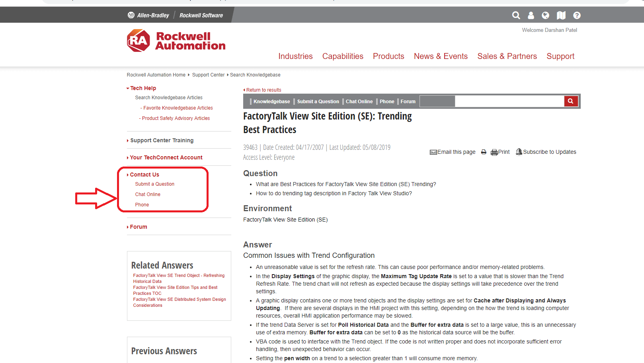
Task: Click the bell Subscribe to Updates icon
Action: [519, 152]
